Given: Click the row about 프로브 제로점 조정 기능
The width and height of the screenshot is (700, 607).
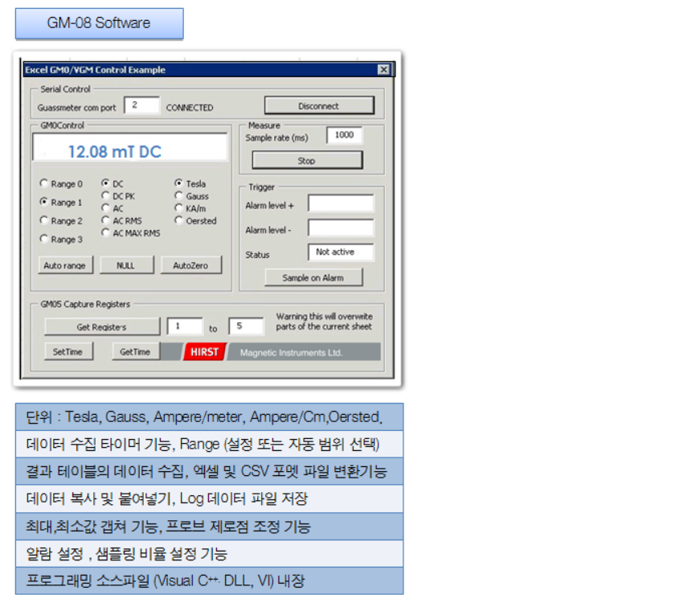Looking at the screenshot, I should [x=210, y=527].
